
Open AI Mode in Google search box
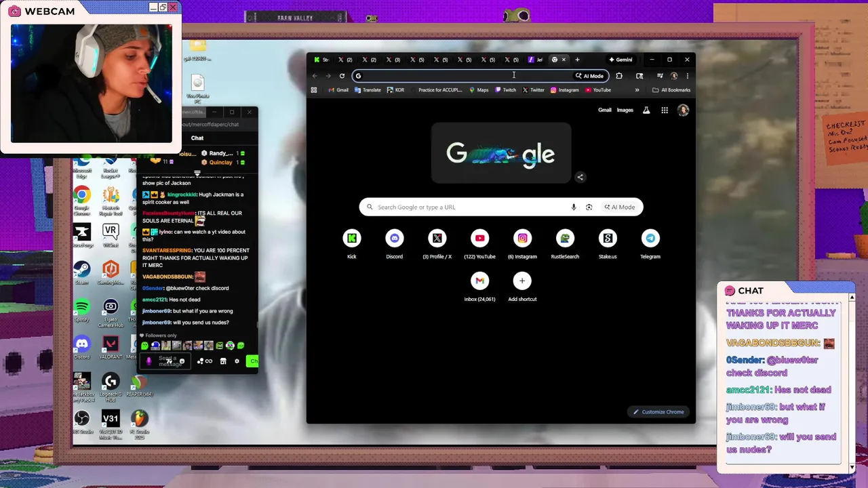tap(620, 207)
